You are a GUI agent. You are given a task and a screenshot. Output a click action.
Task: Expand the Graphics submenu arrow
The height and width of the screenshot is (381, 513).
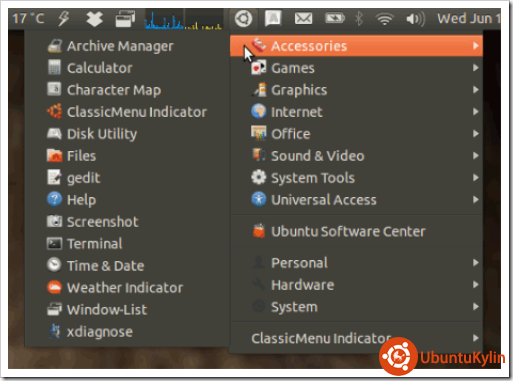(476, 90)
